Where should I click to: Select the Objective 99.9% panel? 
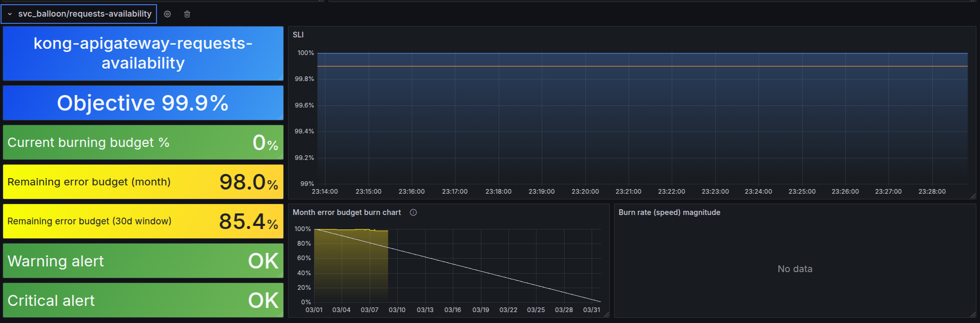(143, 103)
